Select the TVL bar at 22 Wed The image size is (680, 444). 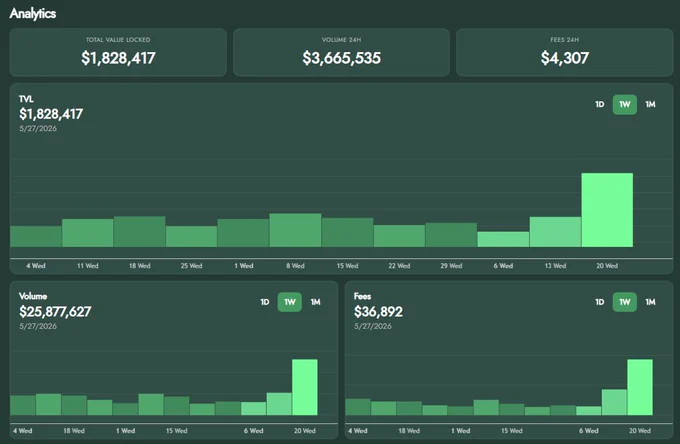tap(399, 236)
